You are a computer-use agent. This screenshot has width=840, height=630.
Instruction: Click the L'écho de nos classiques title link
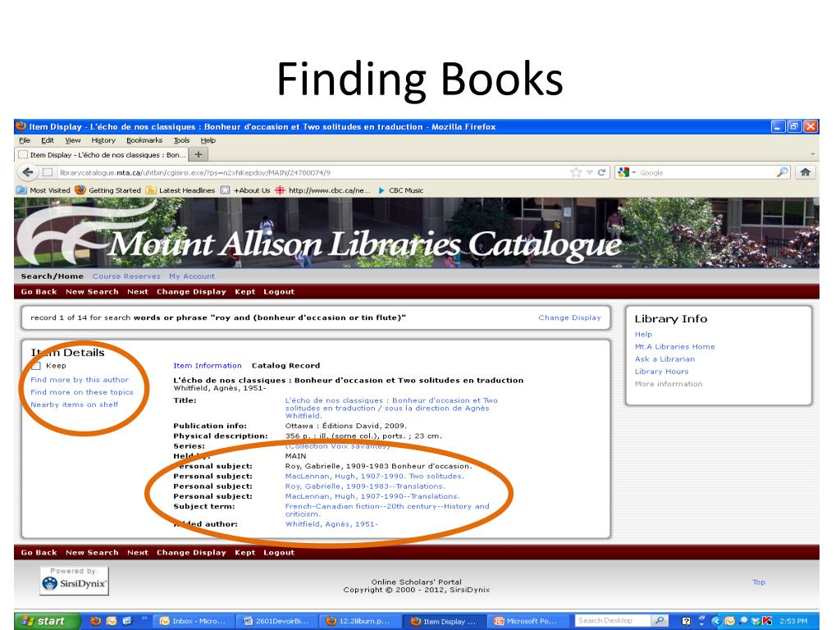click(391, 409)
